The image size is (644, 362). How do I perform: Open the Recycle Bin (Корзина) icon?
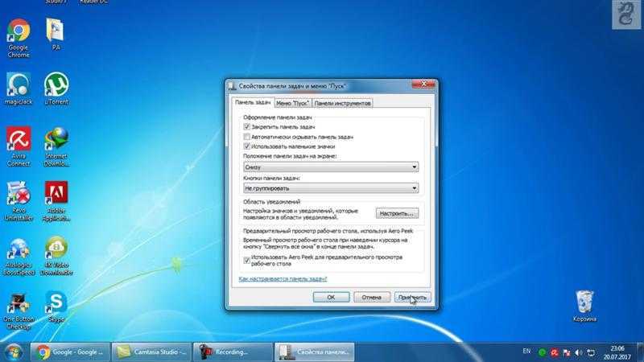(584, 306)
